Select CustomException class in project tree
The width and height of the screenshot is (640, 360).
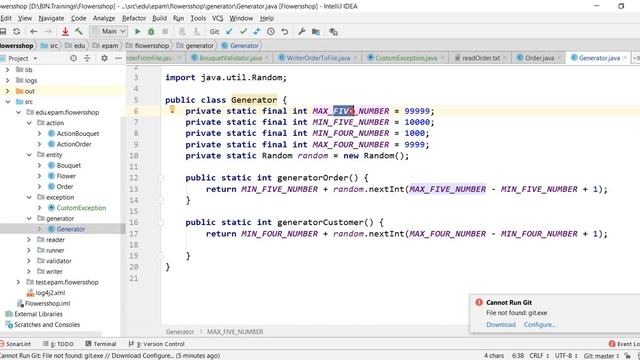point(81,208)
